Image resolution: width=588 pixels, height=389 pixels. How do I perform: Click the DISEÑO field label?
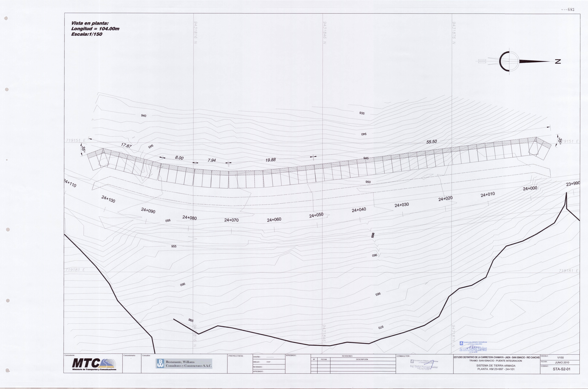pos(257,357)
